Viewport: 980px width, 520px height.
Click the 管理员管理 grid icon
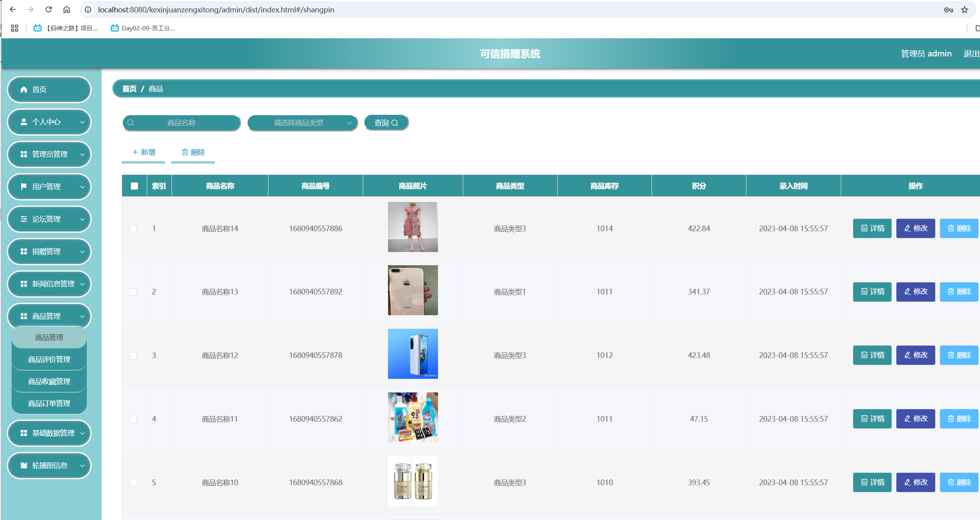tap(24, 154)
